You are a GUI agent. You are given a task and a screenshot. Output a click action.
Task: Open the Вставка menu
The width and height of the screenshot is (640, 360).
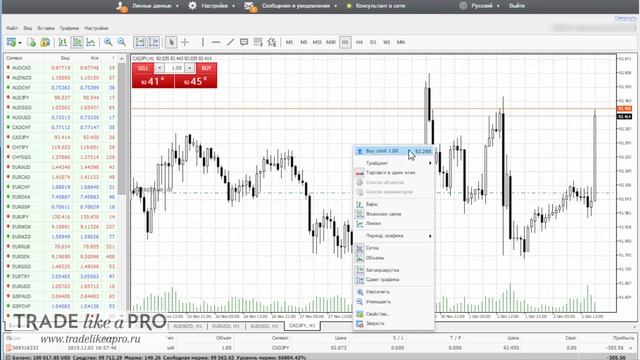click(x=46, y=28)
